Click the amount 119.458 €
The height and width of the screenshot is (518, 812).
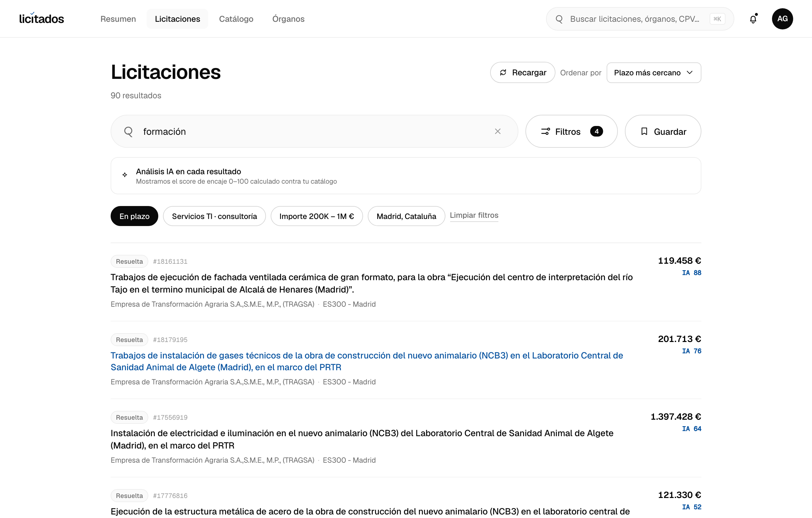[680, 260]
